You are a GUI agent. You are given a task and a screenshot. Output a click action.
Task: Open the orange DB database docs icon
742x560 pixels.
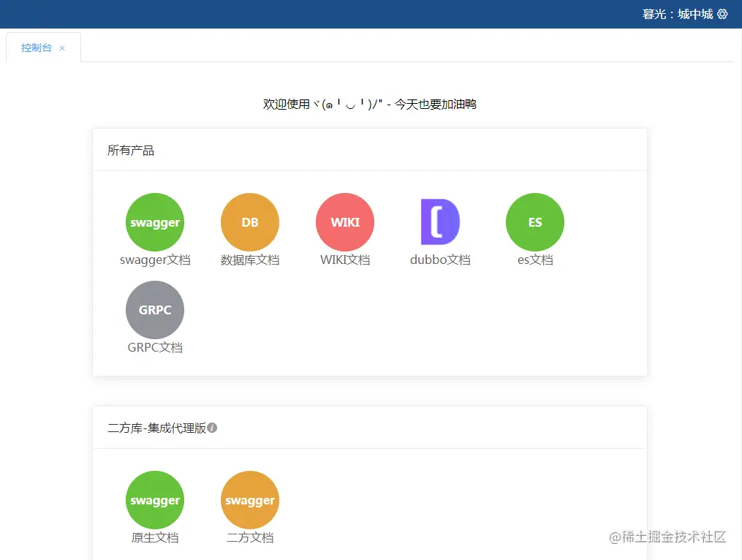click(250, 222)
